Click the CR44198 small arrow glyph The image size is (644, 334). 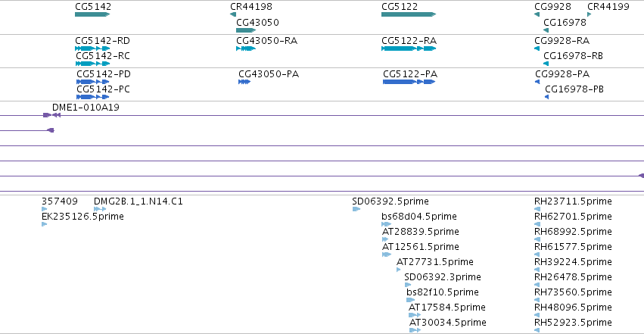(233, 14)
